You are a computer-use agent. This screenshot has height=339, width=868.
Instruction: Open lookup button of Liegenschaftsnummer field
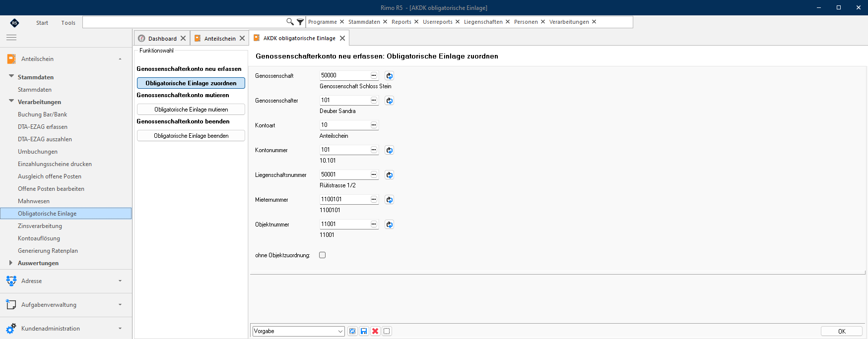tap(374, 174)
